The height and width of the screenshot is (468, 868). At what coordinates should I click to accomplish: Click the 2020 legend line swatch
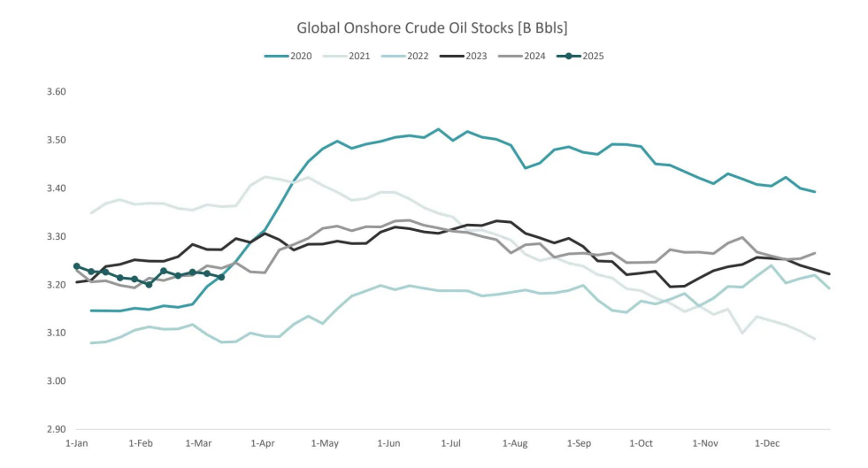tap(276, 57)
